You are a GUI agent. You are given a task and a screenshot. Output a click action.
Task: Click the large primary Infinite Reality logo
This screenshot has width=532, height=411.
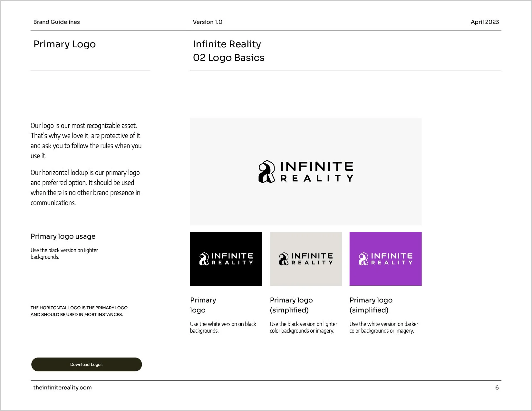[x=306, y=172]
